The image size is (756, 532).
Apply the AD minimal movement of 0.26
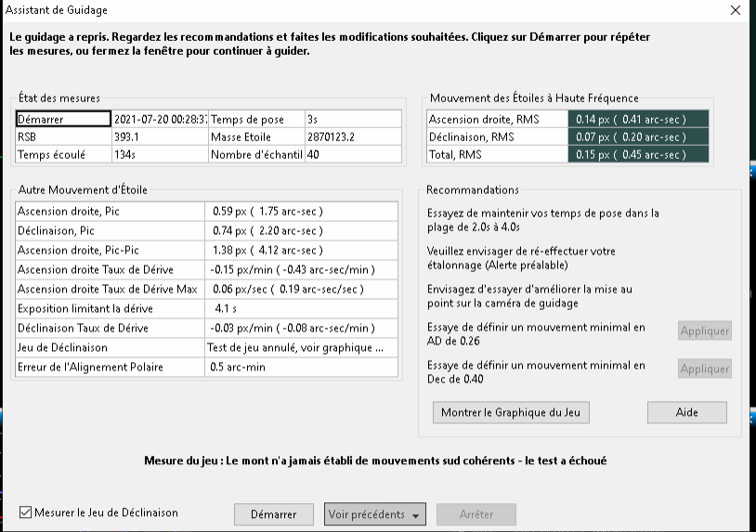704,331
